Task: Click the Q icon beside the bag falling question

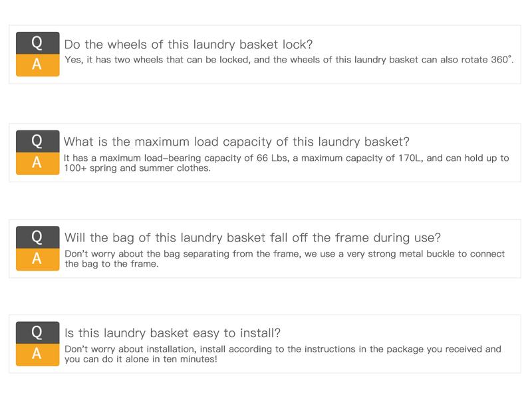Action: [x=37, y=237]
